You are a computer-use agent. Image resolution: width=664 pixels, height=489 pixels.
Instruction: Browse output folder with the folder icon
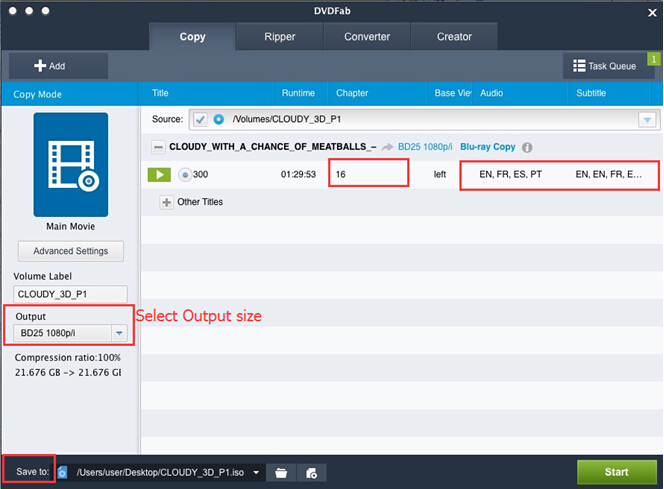281,473
